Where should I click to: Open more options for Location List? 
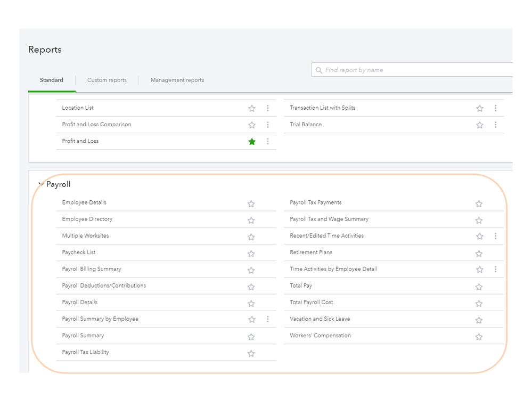click(268, 108)
